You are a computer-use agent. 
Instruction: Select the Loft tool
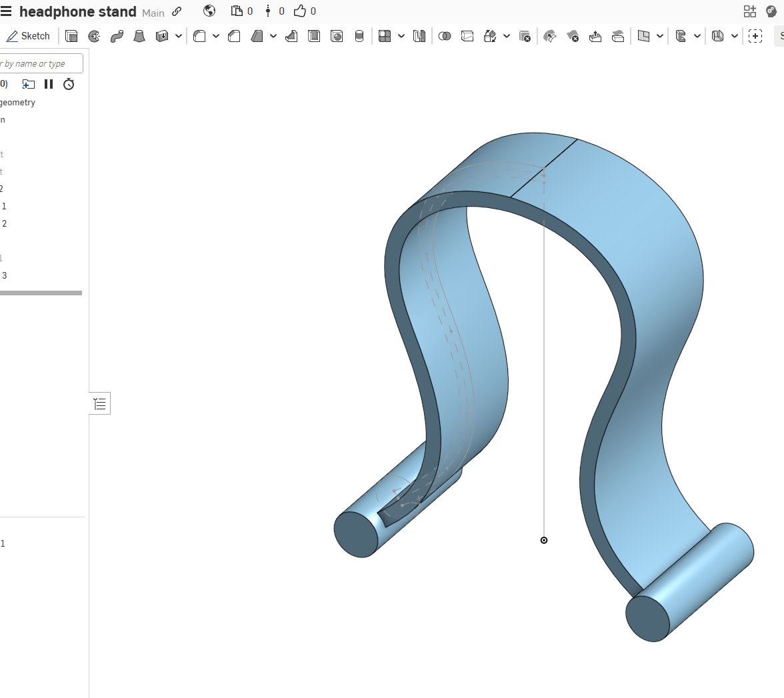[x=139, y=36]
